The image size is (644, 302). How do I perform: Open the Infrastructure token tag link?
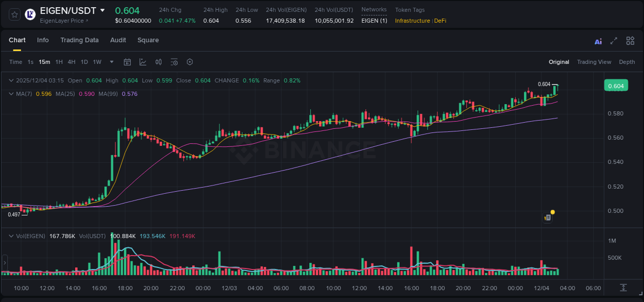[412, 21]
